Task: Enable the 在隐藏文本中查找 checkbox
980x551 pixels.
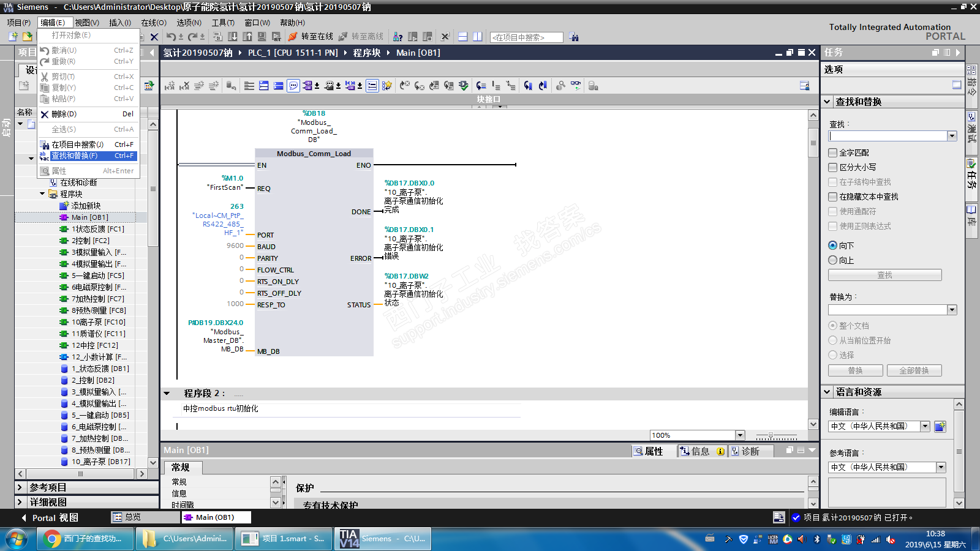Action: 832,197
